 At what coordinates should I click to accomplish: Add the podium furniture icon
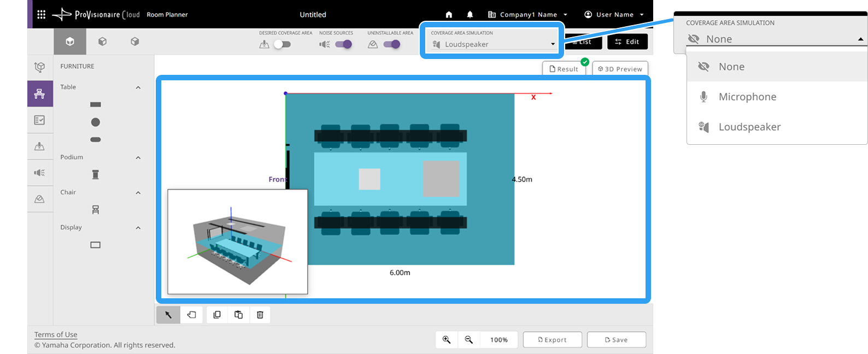96,175
